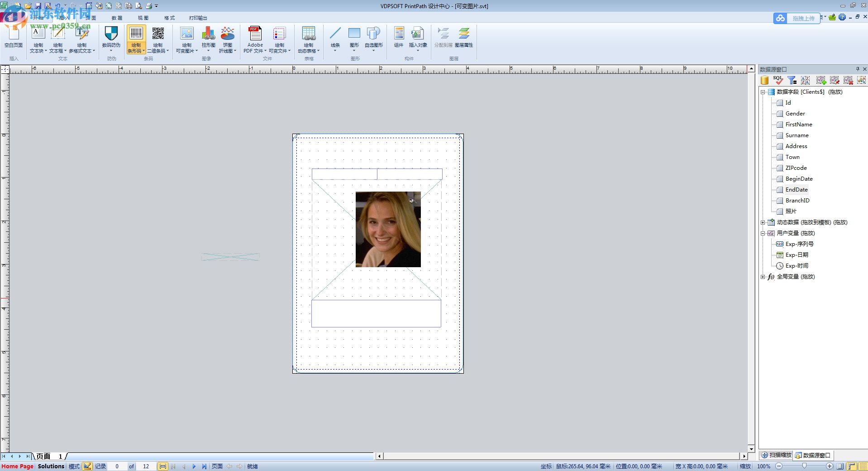
Task: Pin the data source window panel
Action: pos(857,69)
